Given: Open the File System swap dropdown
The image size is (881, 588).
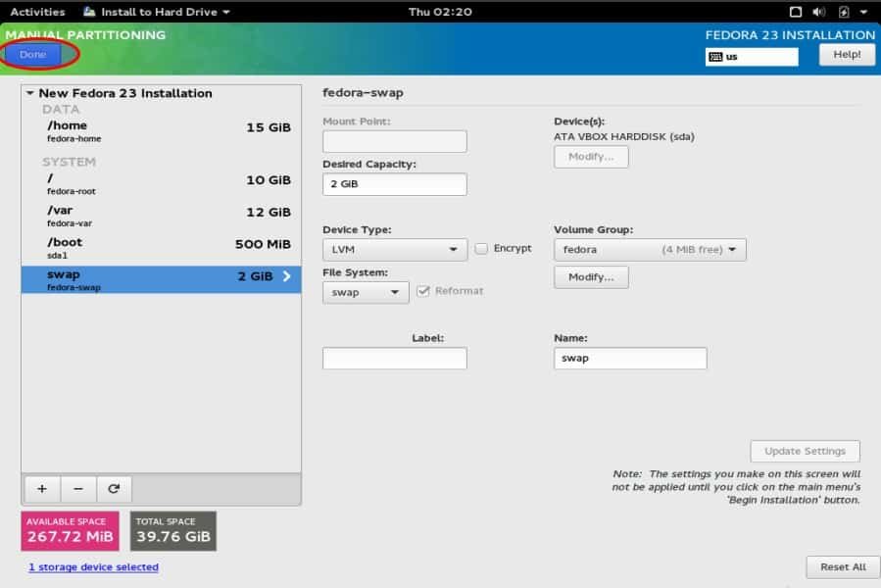Looking at the screenshot, I should click(366, 292).
